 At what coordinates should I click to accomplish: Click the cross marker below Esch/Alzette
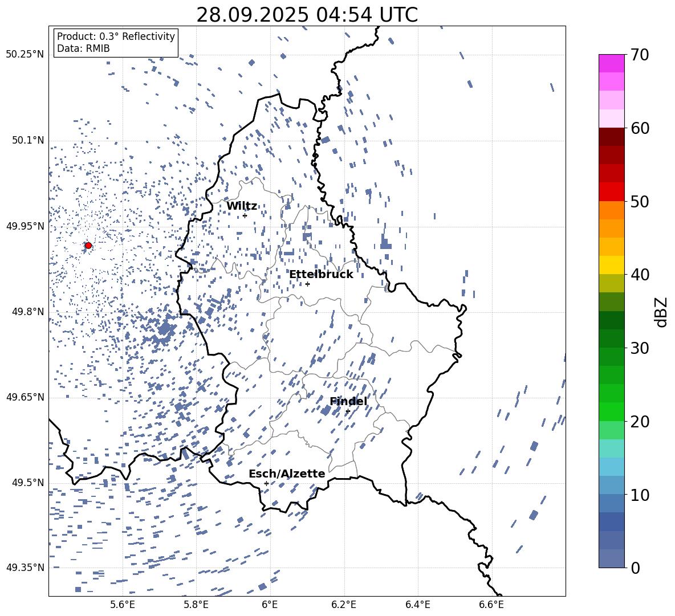coord(266,483)
